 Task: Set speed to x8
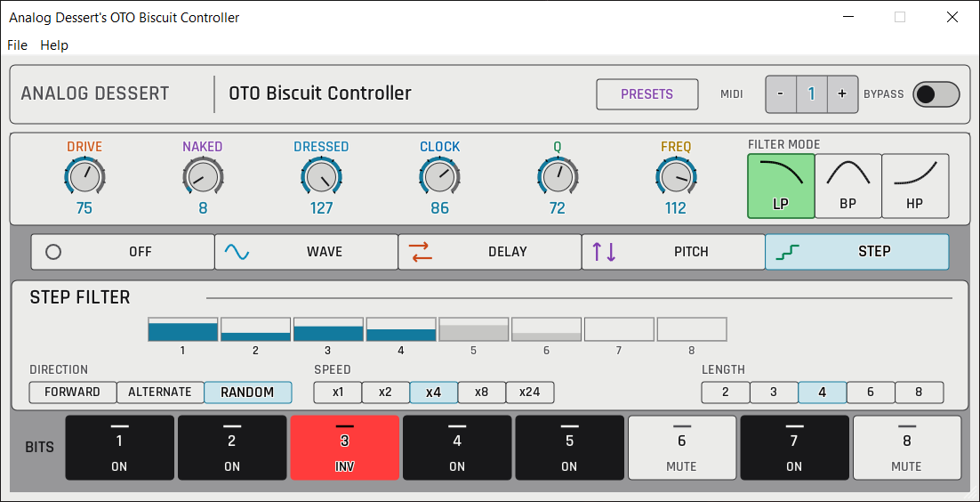[x=482, y=393]
